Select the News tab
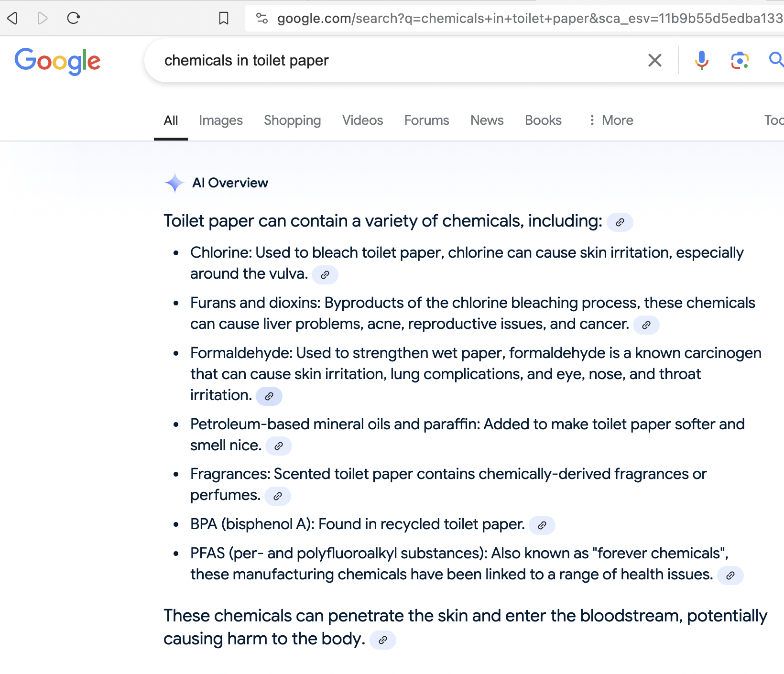The height and width of the screenshot is (674, 784). point(487,120)
